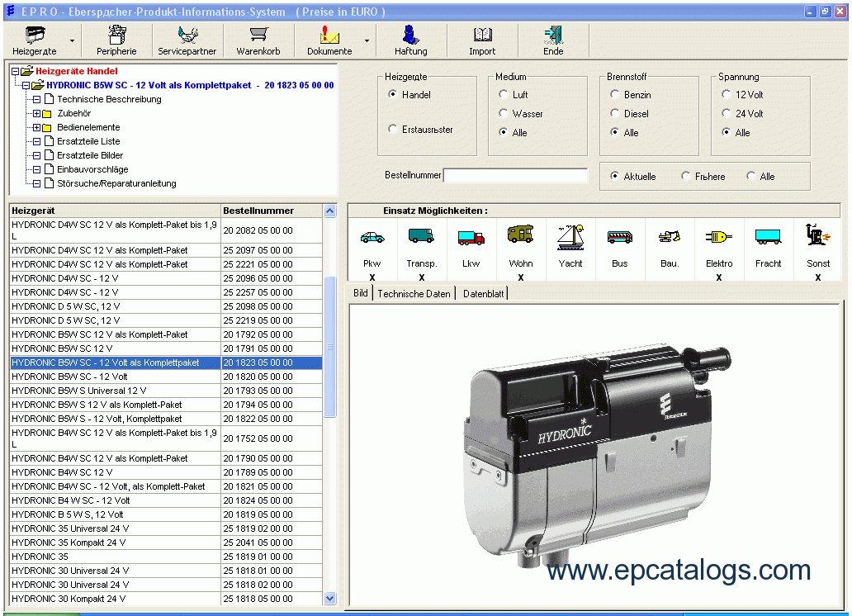This screenshot has height=616, width=852.
Task: Choose the 12 Volt Spannung option
Action: tap(726, 94)
